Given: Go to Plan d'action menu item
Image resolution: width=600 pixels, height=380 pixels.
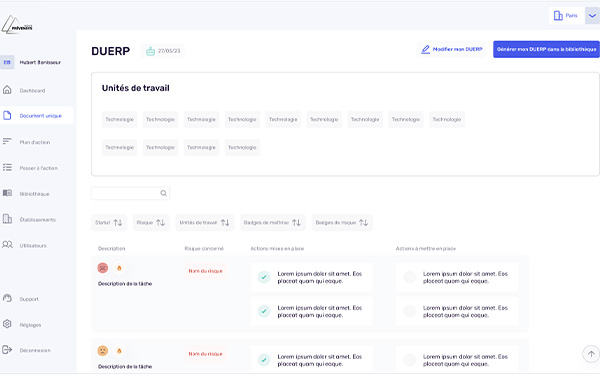Looking at the screenshot, I should pos(35,142).
